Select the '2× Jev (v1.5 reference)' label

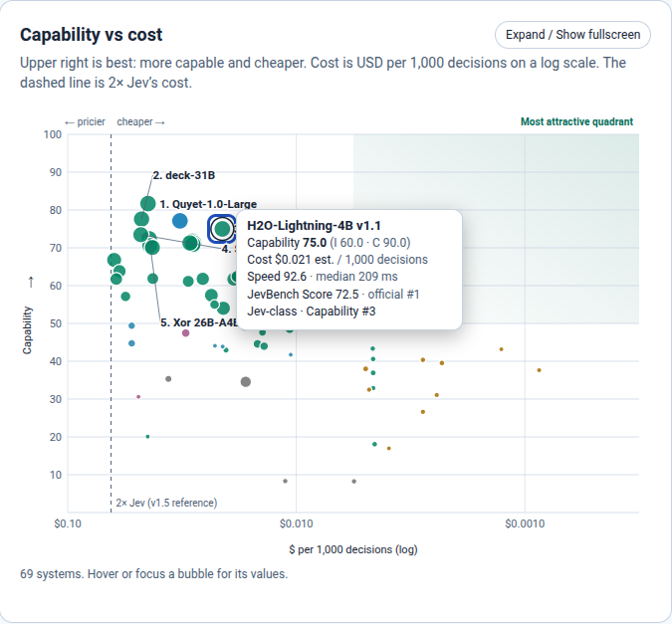coord(166,503)
